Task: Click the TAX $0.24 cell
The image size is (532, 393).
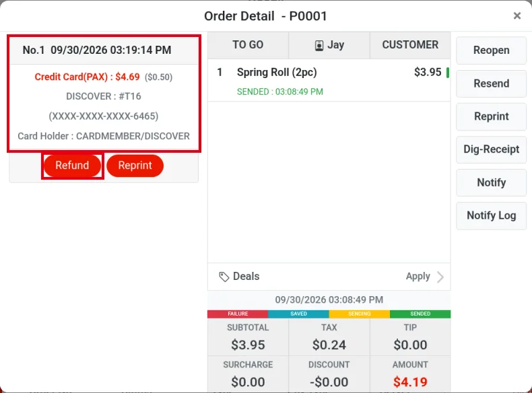Action: pyautogui.click(x=329, y=337)
